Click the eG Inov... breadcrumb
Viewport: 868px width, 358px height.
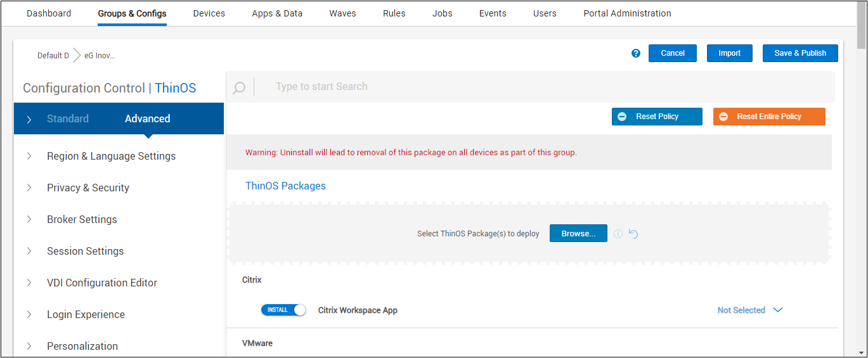pos(100,56)
